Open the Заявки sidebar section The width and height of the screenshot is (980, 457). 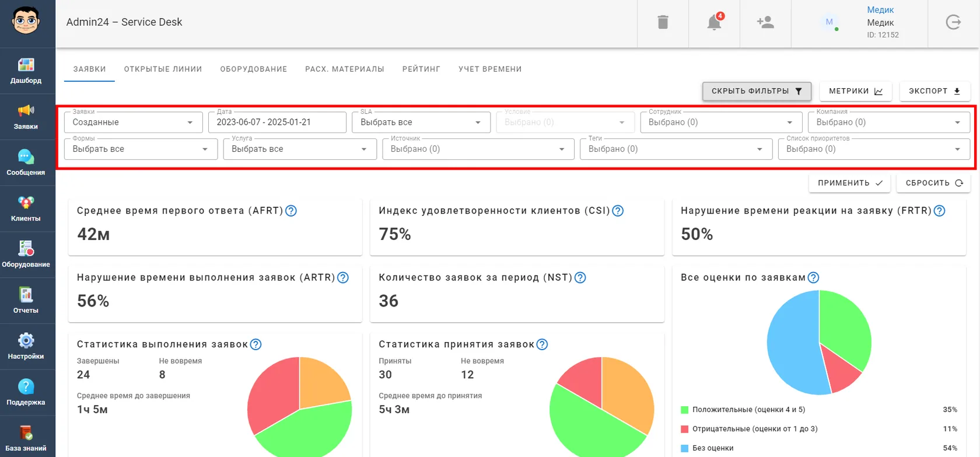tap(27, 117)
